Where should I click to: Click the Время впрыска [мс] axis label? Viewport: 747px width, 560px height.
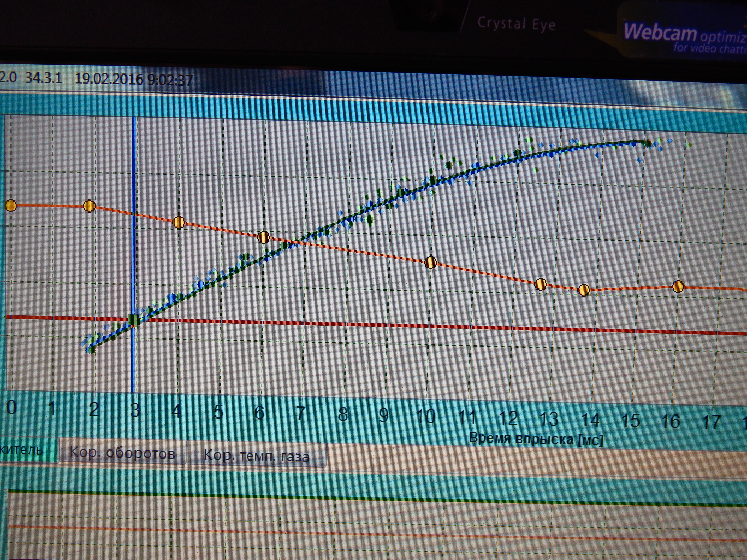coord(536,439)
